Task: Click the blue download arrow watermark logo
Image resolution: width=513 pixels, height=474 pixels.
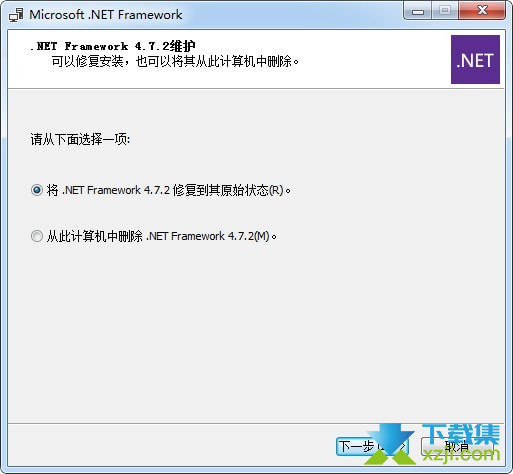Action: click(x=391, y=444)
